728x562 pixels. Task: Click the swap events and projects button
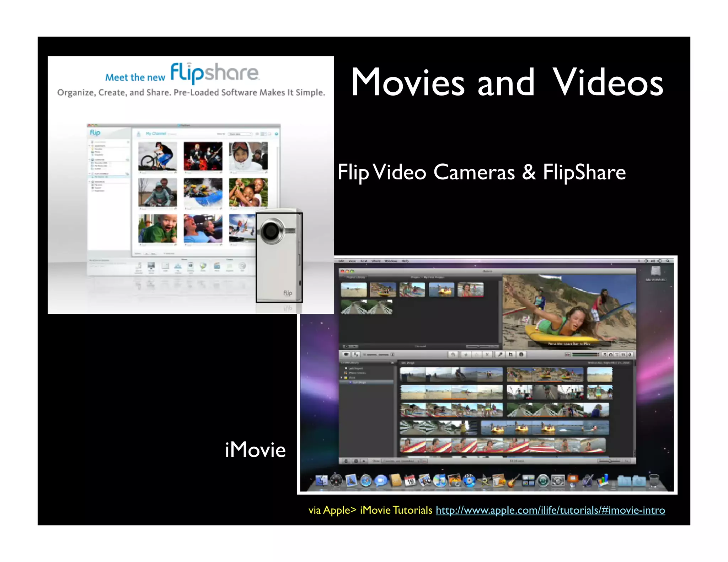[x=356, y=355]
